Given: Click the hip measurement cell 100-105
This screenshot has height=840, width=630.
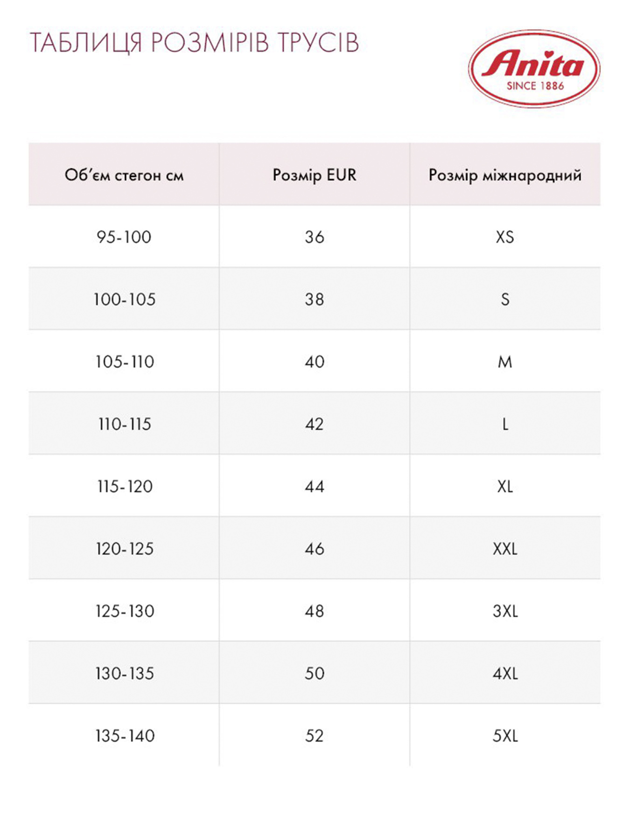Looking at the screenshot, I should (124, 299).
